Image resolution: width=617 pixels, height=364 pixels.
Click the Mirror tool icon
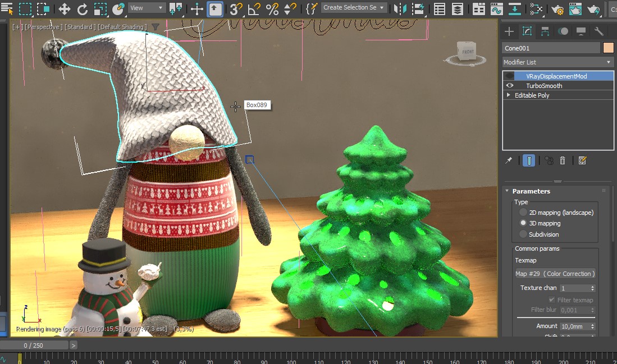(400, 8)
